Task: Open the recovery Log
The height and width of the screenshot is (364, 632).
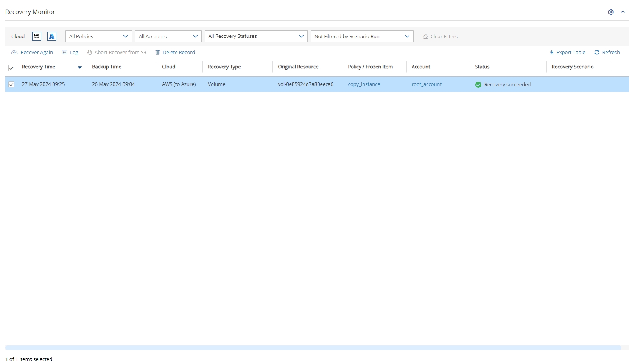Action: 70,53
